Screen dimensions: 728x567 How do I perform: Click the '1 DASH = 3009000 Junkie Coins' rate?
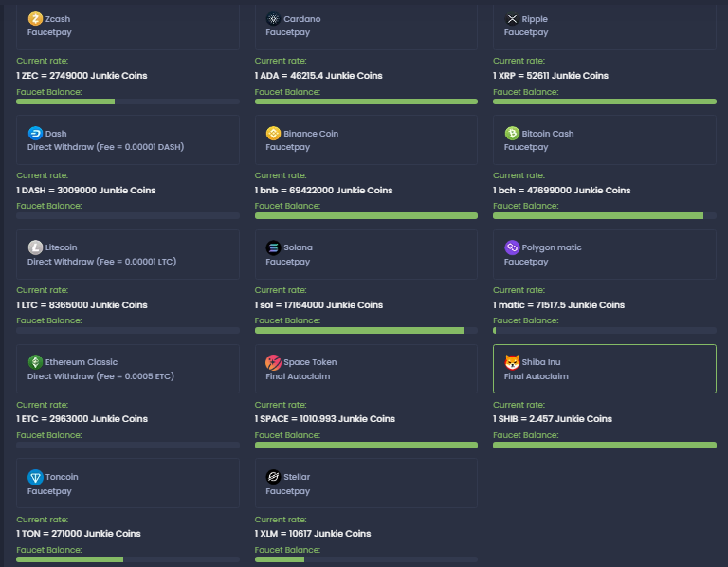tap(86, 190)
